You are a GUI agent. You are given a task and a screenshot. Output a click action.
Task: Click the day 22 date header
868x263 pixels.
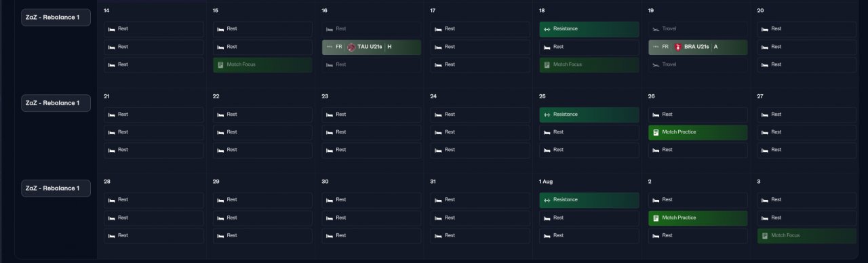click(x=216, y=96)
